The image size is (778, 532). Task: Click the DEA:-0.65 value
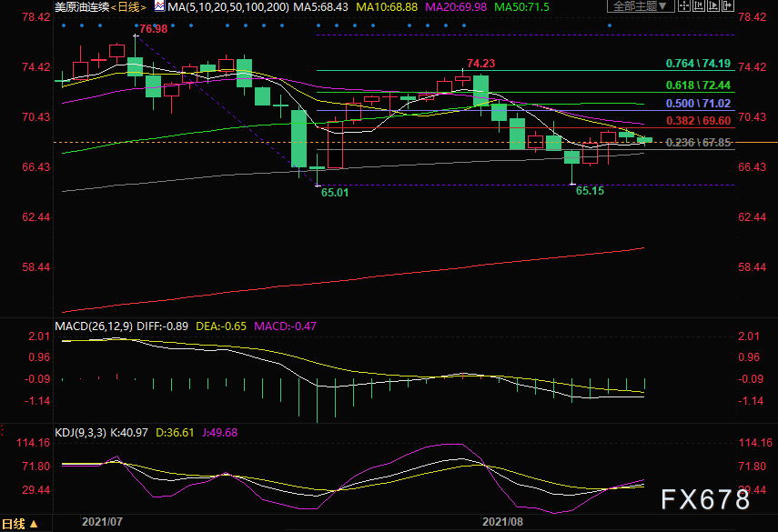(221, 326)
